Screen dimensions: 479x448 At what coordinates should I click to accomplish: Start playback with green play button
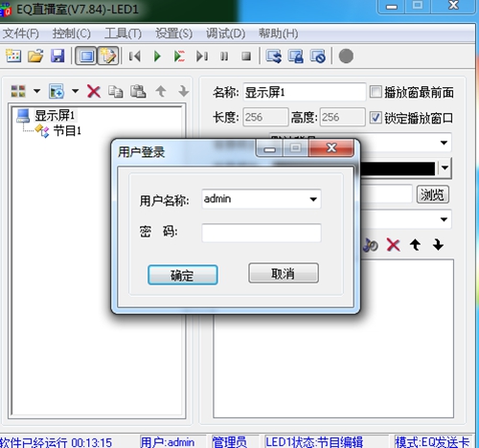coord(157,56)
